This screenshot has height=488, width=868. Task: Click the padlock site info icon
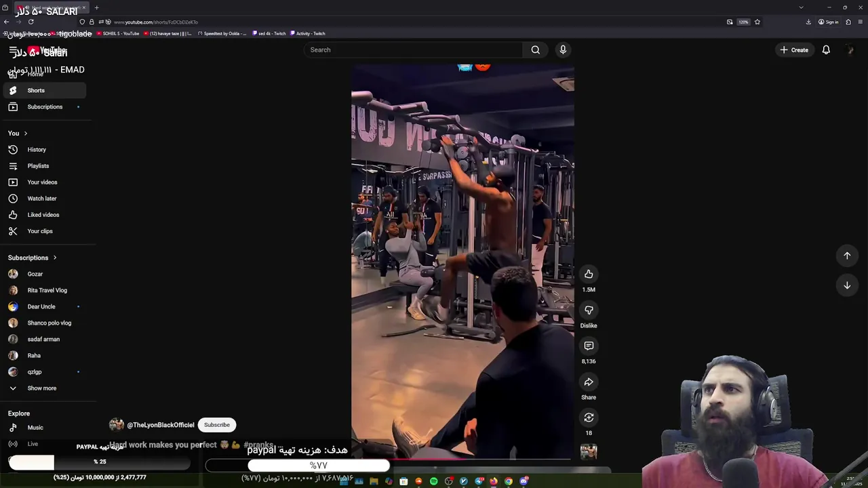[x=92, y=22]
